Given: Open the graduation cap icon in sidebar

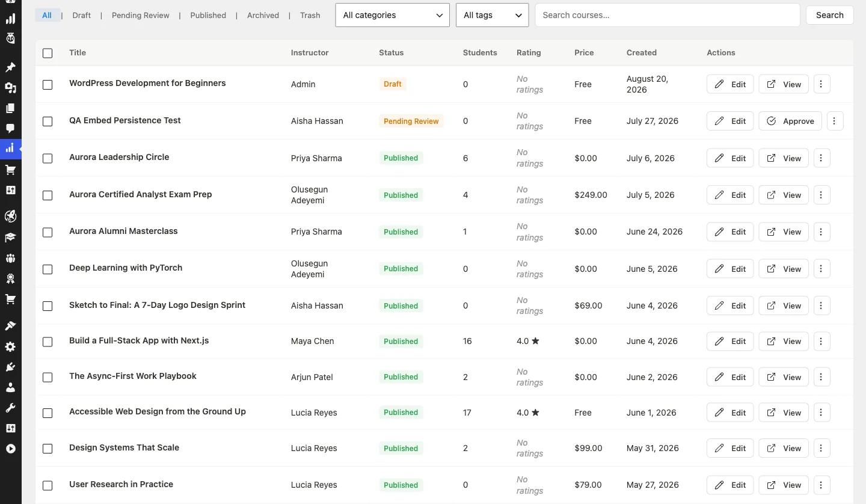Looking at the screenshot, I should [10, 238].
